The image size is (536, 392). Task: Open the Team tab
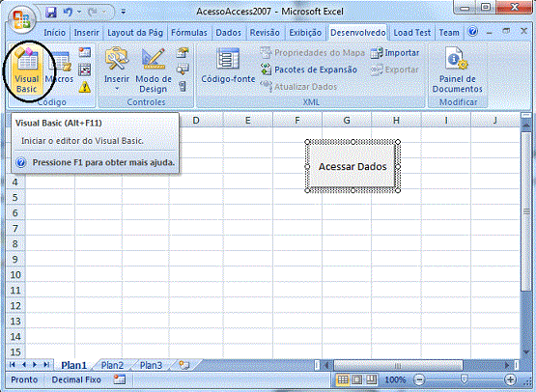pyautogui.click(x=449, y=33)
